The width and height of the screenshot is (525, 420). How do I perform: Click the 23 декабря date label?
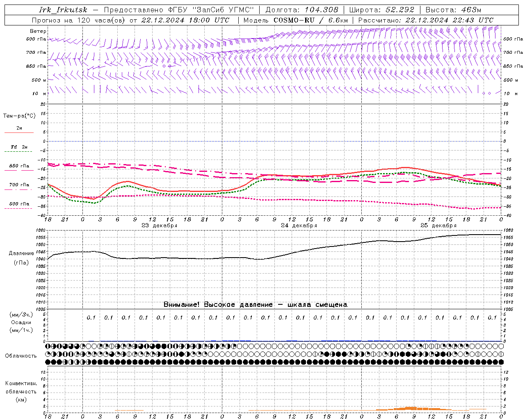click(x=159, y=226)
